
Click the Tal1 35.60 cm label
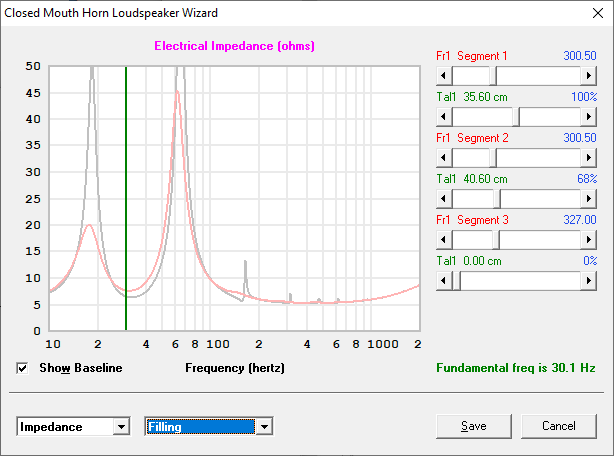pos(472,97)
